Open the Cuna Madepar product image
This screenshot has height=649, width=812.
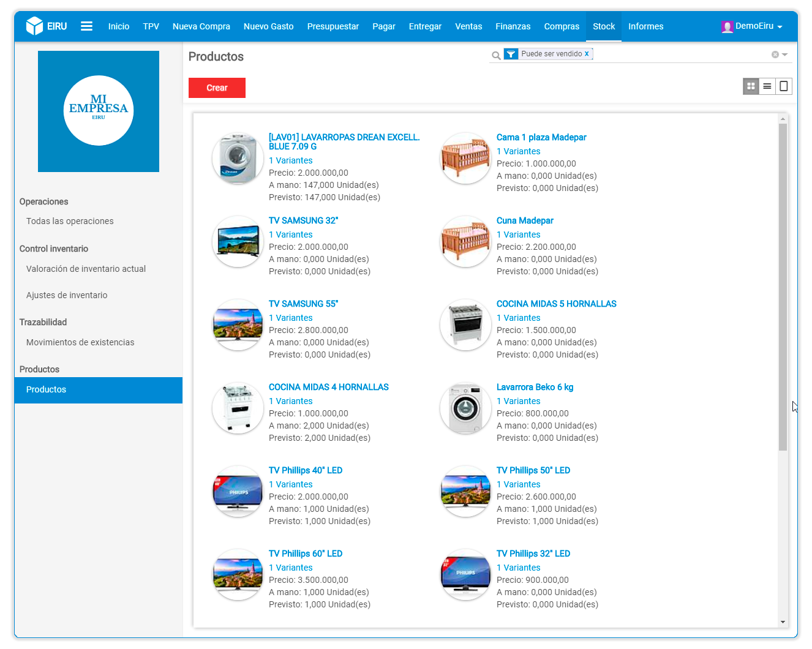pyautogui.click(x=465, y=241)
